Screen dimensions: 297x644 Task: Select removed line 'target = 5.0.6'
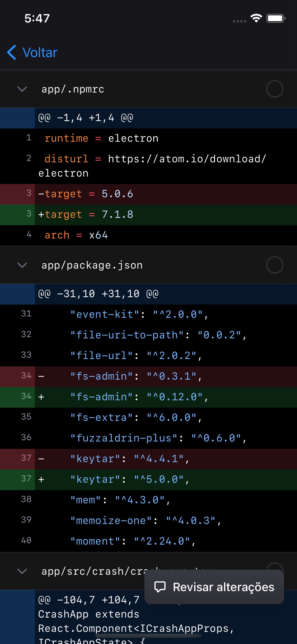148,194
